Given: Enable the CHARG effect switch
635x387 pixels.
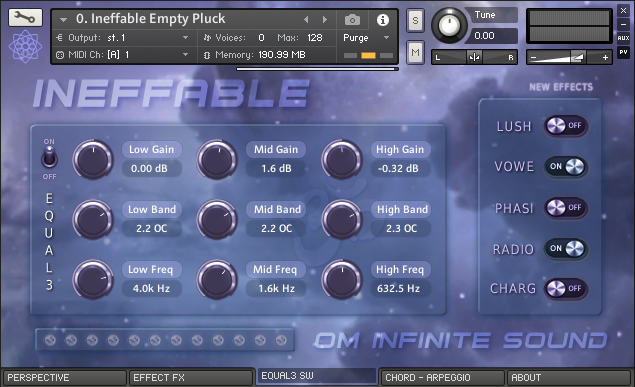Looking at the screenshot, I should [565, 289].
